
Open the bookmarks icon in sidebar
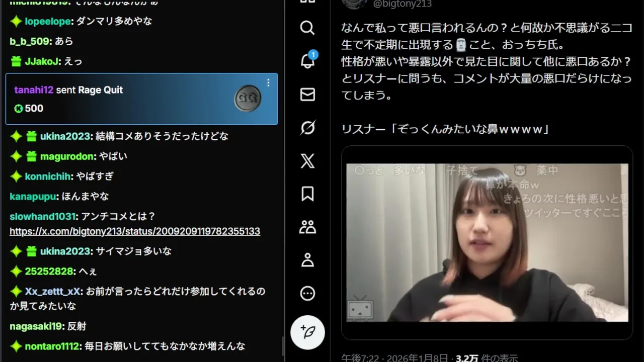pos(307,194)
